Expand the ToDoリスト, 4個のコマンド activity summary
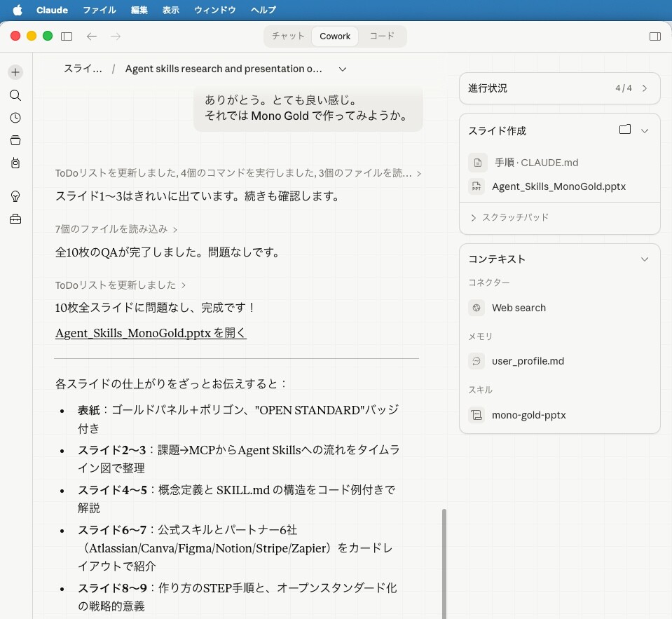 [238, 173]
